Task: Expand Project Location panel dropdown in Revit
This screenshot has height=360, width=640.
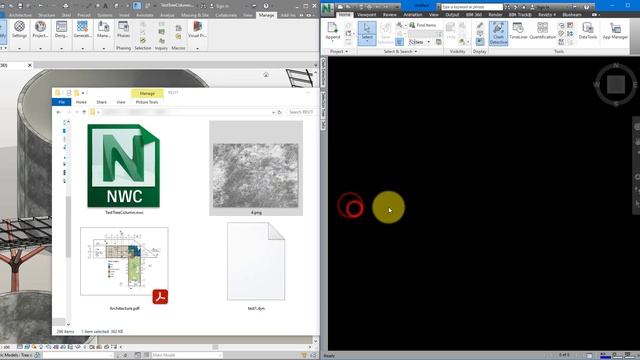Action: tap(40, 48)
